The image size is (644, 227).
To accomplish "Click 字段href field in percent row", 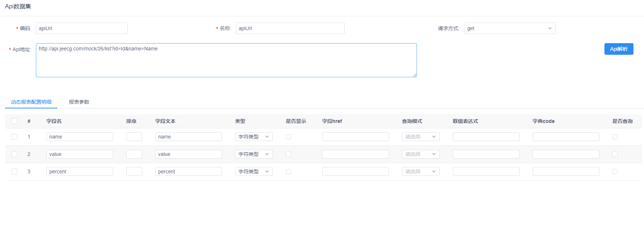I will click(356, 172).
